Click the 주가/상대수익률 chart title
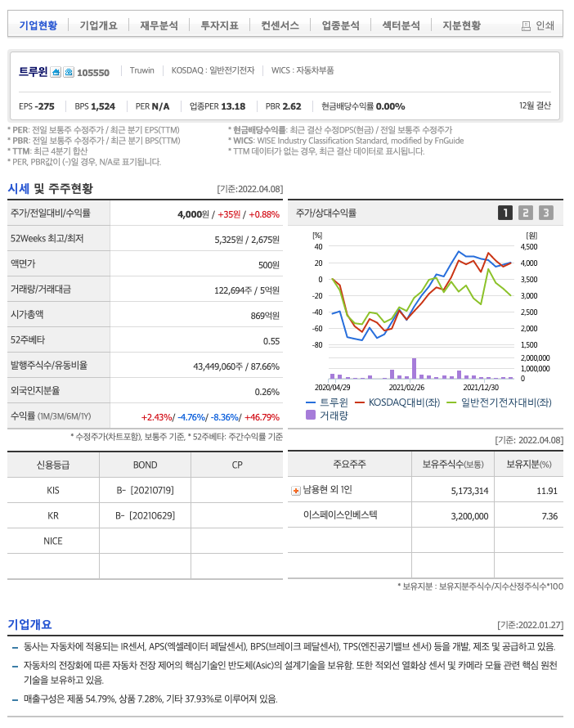This screenshot has height=728, width=574. [x=326, y=213]
